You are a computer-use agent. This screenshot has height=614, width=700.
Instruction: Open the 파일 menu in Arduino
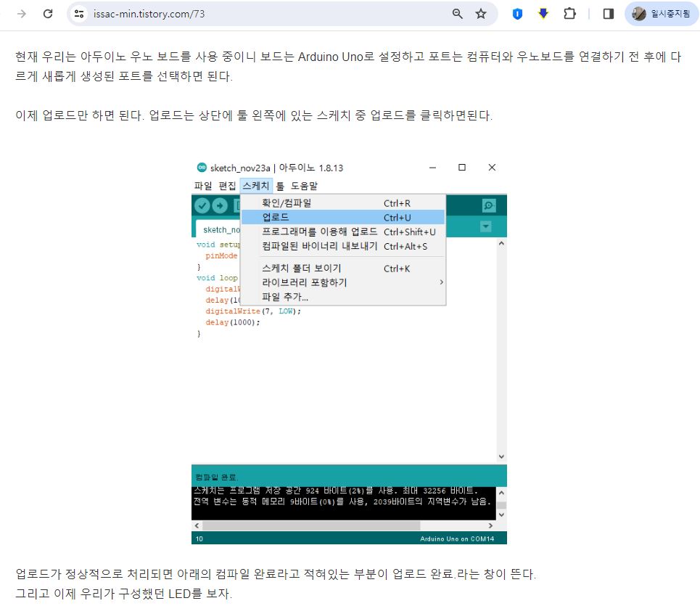pos(203,186)
